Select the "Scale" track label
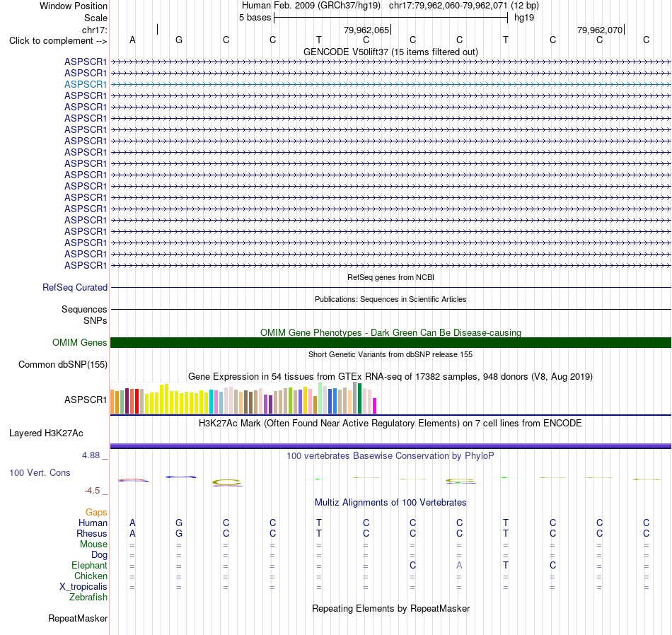This screenshot has height=635, width=672. click(95, 18)
